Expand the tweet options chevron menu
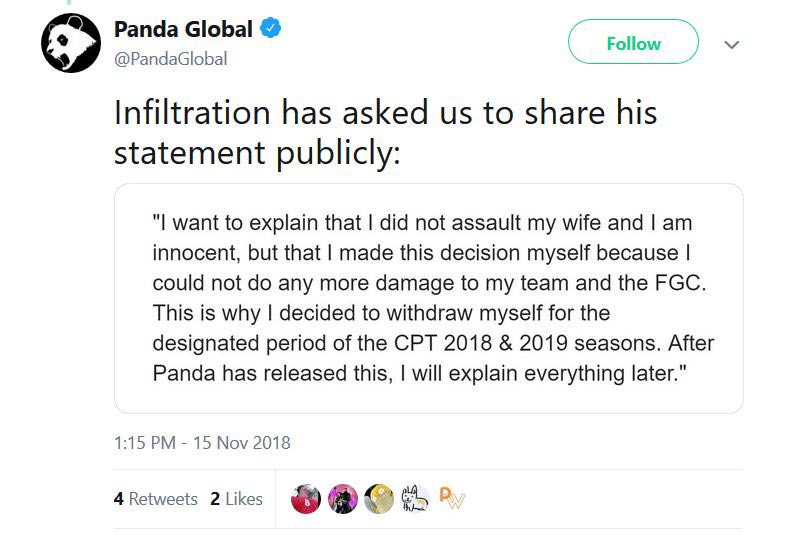 pos(731,45)
